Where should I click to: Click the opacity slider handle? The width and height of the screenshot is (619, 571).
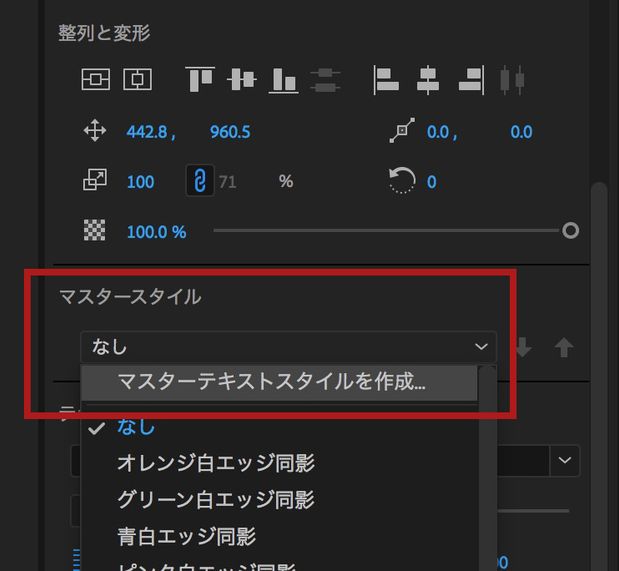[x=570, y=231]
